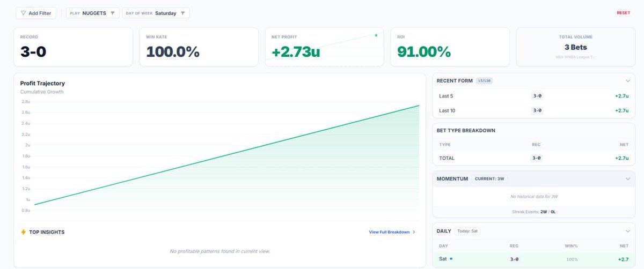
Task: Select the Record 3-0 card
Action: tap(73, 47)
